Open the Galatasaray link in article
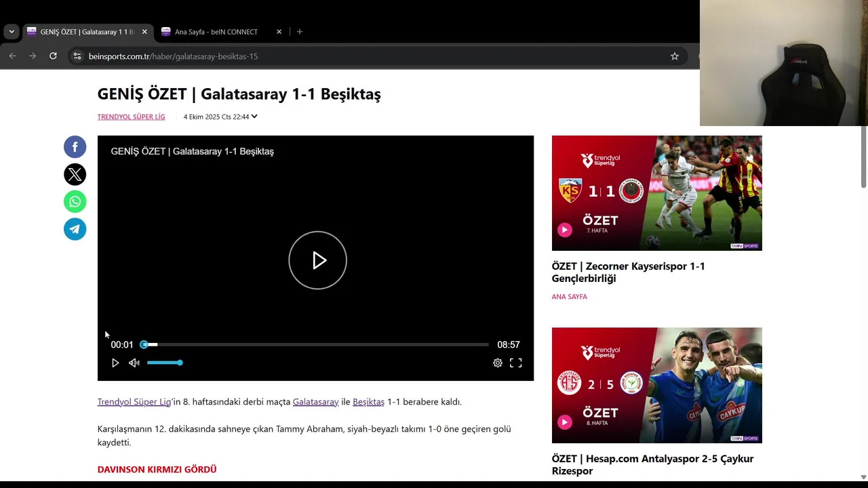 [x=315, y=402]
